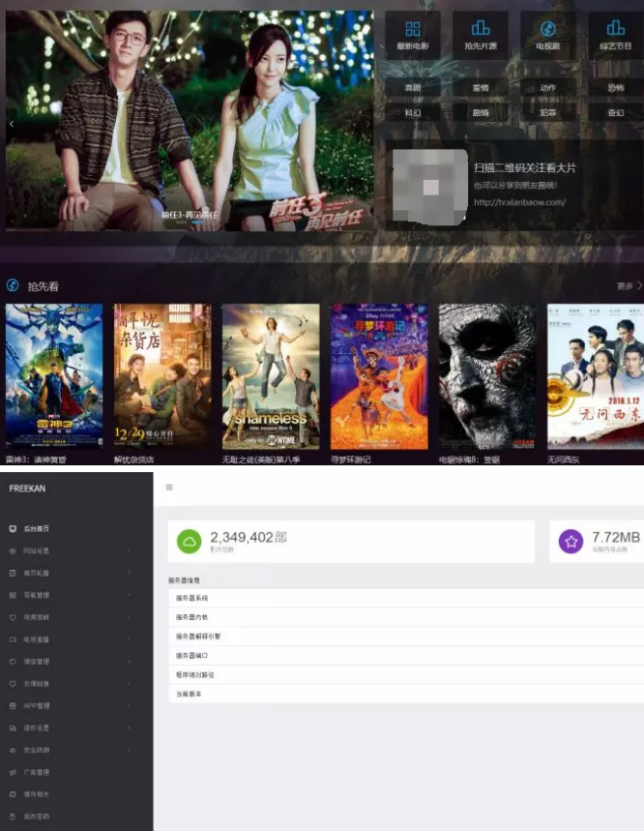Select the 奇幻 genre button
The image size is (644, 831).
point(615,112)
